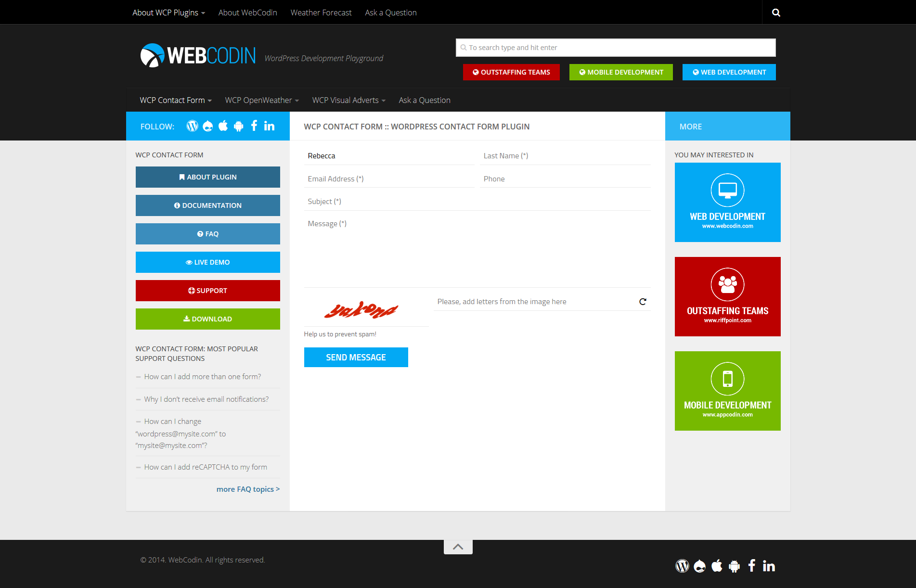Click the back-to-top chevron arrow

coord(458,547)
